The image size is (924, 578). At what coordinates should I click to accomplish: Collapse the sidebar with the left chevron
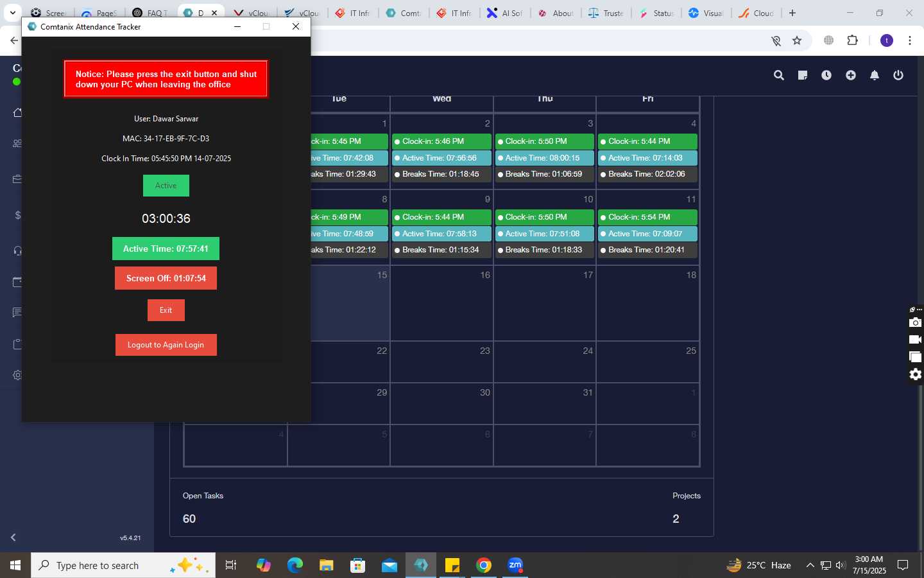click(x=13, y=537)
